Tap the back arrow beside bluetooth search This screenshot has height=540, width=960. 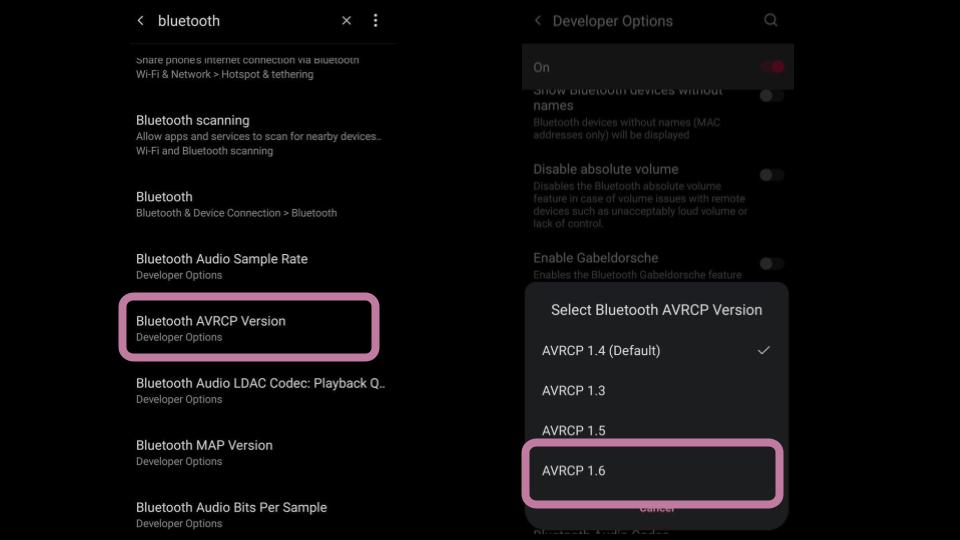(x=140, y=21)
